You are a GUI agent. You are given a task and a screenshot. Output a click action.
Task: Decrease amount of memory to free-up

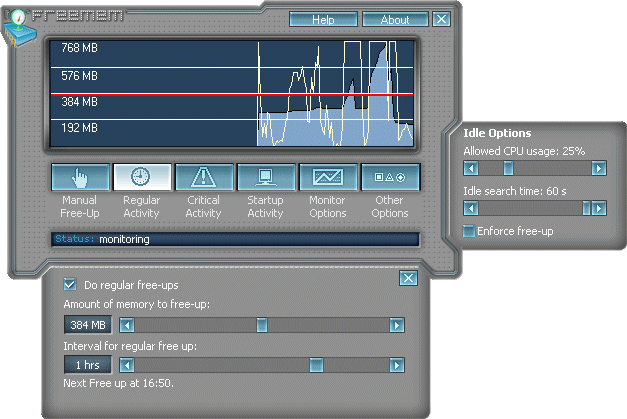tap(127, 325)
